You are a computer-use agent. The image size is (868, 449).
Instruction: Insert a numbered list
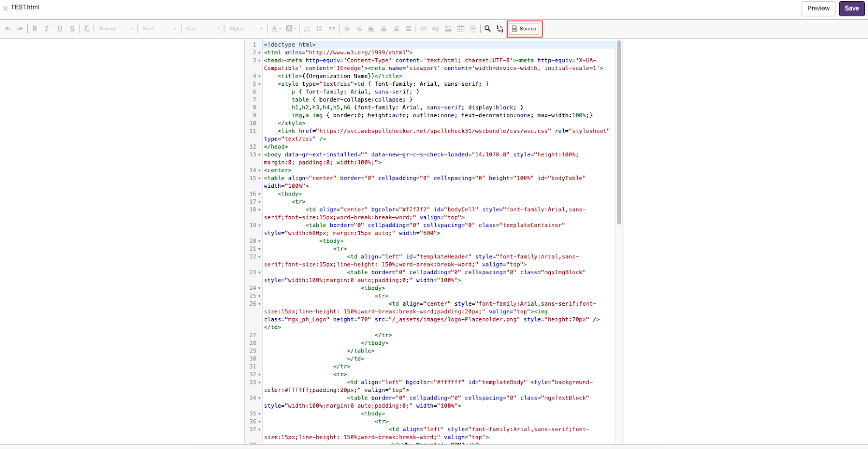307,29
